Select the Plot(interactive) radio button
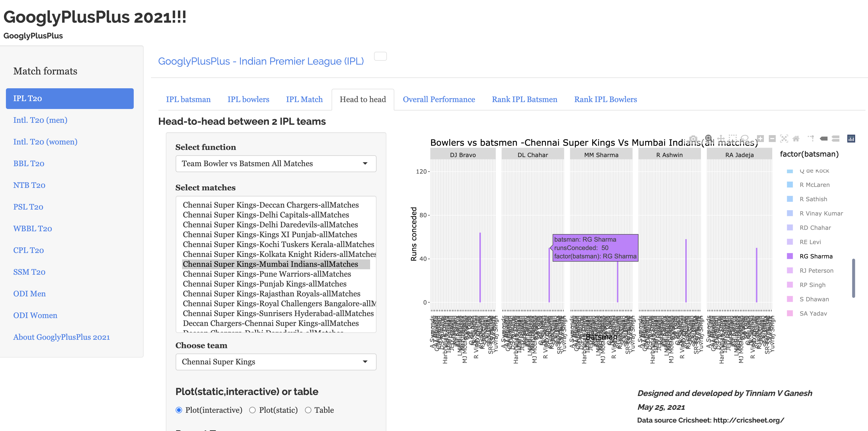Screen dimensions: 868x431 tap(179, 410)
